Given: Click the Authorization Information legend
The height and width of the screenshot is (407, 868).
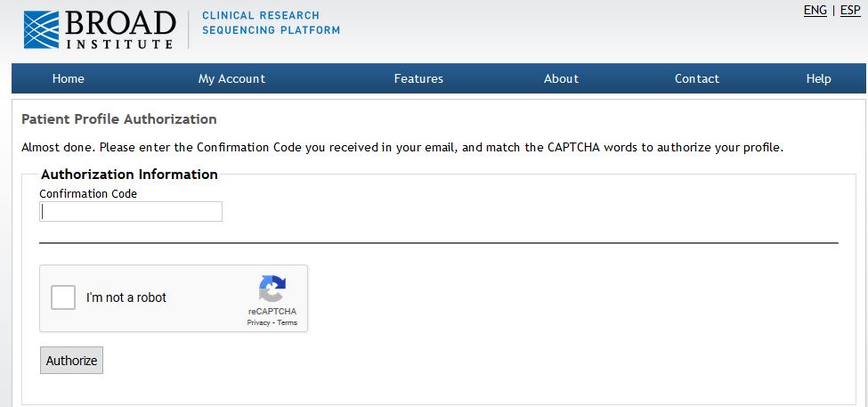Looking at the screenshot, I should point(130,175).
